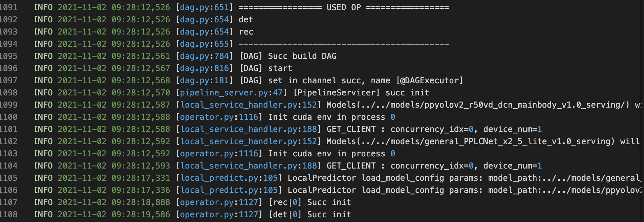
Task: Click the '@DAGExecutor' text on line 1097
Action: [429, 81]
